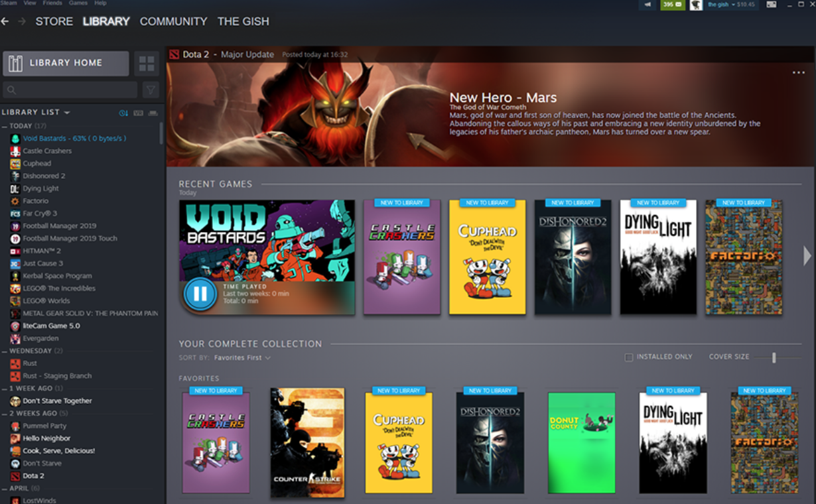This screenshot has height=504, width=816.
Task: Click the announcements megaphone icon
Action: pos(647,5)
